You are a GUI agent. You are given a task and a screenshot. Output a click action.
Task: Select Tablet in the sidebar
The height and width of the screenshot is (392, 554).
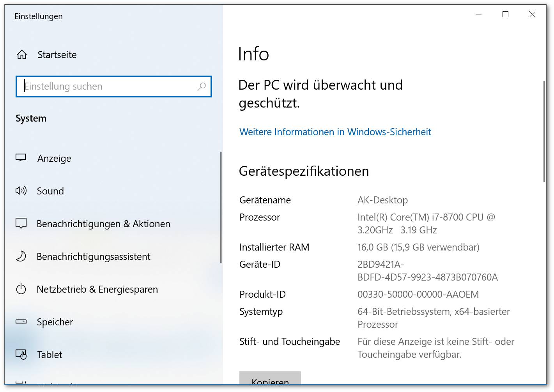coord(50,355)
